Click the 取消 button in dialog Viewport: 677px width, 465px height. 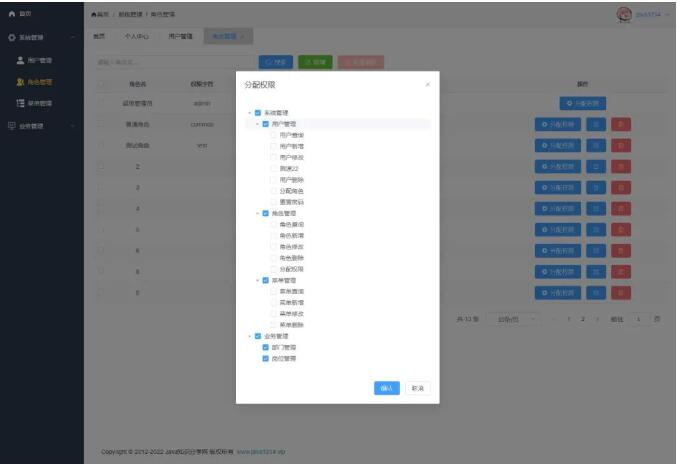click(x=417, y=388)
